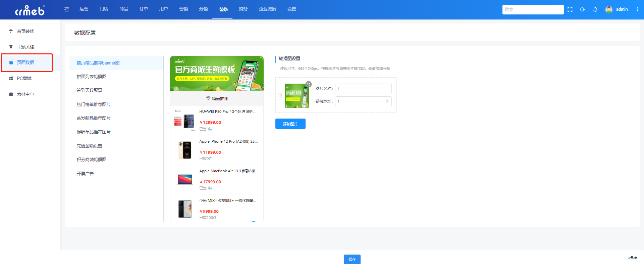This screenshot has height=269, width=644.
Task: Remove the banner image with the X icon
Action: 309,84
